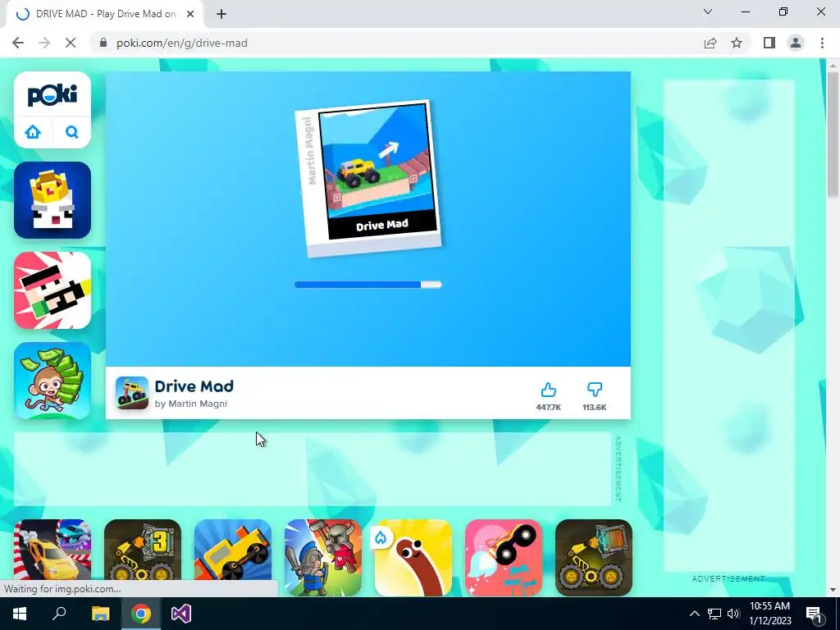The height and width of the screenshot is (630, 840).
Task: Open the taskbar clock showing 10:55 AM
Action: (769, 614)
